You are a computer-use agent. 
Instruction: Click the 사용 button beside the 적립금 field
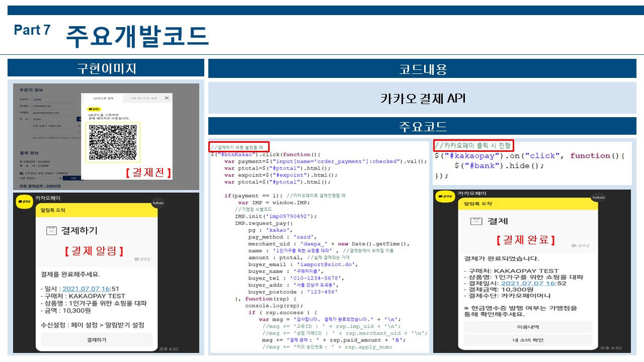click(72, 178)
